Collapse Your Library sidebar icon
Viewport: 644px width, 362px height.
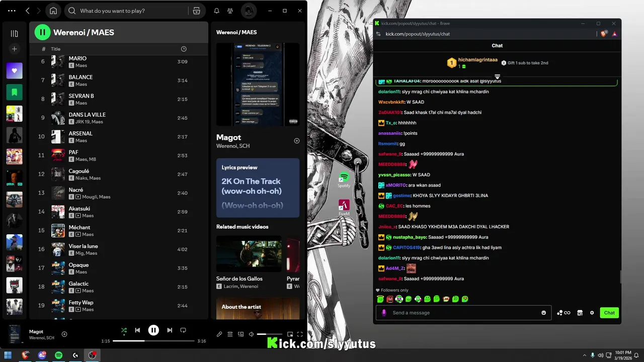coord(14,34)
